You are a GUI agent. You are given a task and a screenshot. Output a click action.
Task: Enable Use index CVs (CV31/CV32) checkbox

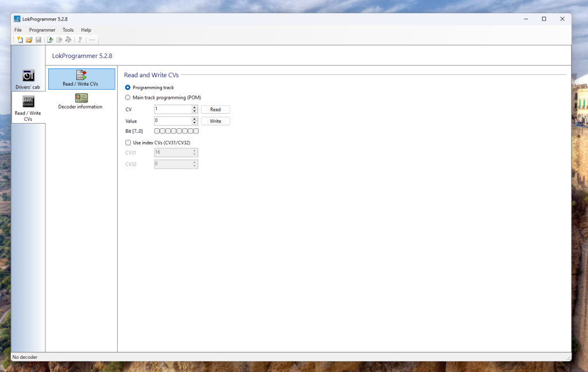tap(128, 143)
